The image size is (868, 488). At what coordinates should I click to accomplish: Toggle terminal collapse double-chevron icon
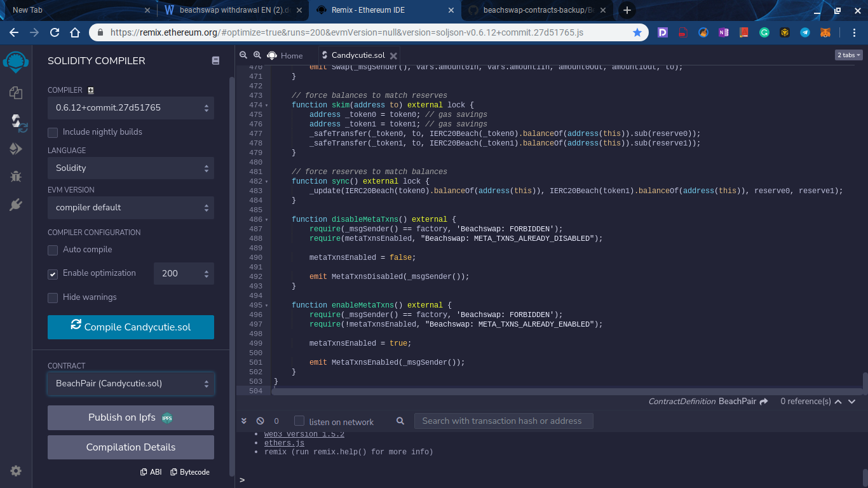243,421
